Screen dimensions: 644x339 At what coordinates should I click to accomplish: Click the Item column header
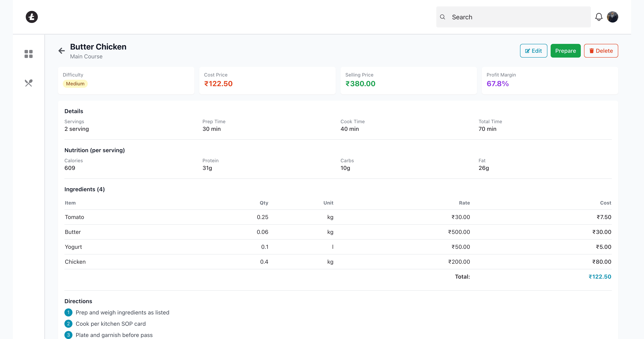coord(70,203)
